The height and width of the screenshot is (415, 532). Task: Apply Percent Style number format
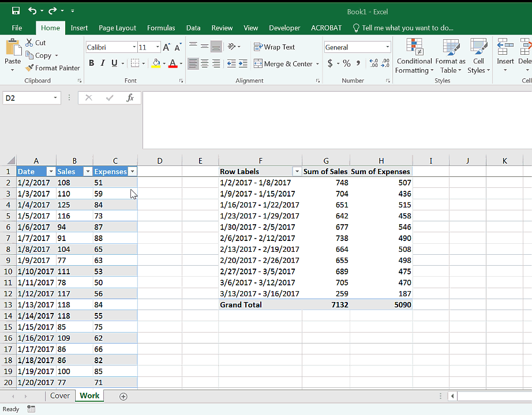(346, 63)
